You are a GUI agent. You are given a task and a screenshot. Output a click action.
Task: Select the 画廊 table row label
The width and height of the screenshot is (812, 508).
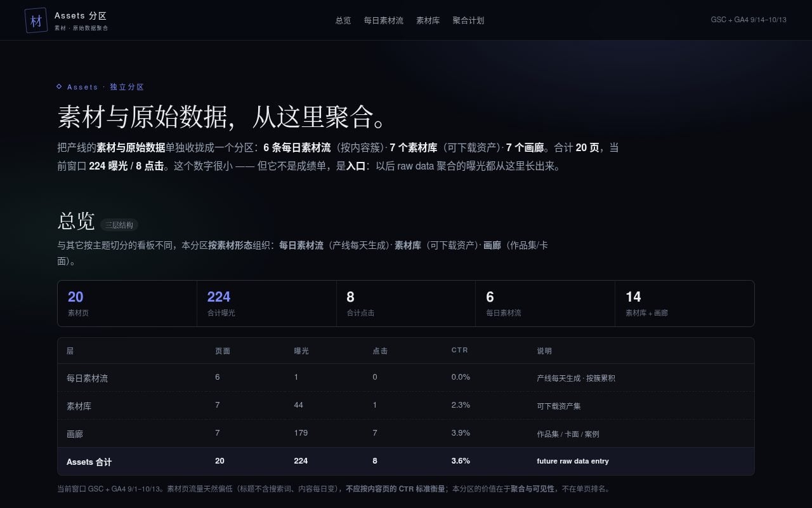click(75, 434)
